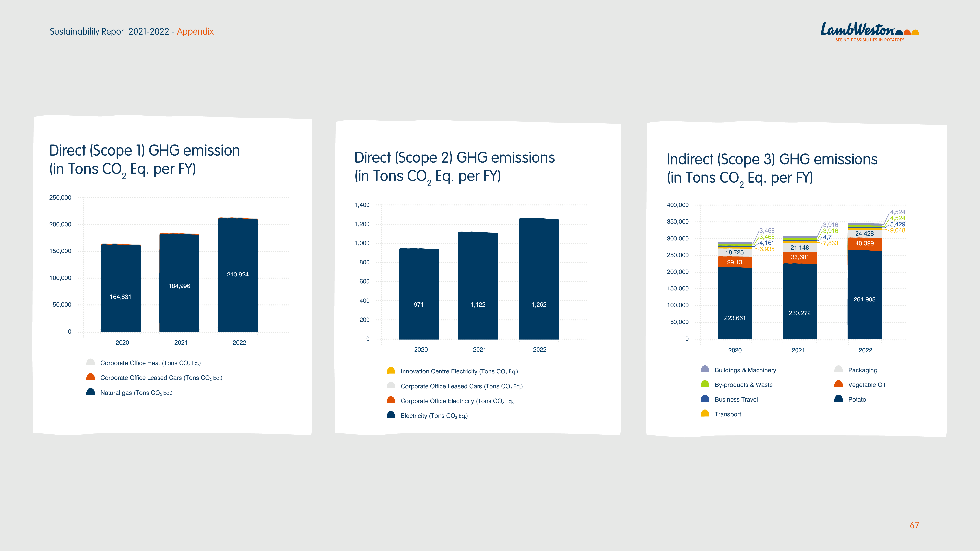Viewport: 980px width, 551px height.
Task: Click the Scope 2 Electricity dark blue legend marker
Action: 391,415
